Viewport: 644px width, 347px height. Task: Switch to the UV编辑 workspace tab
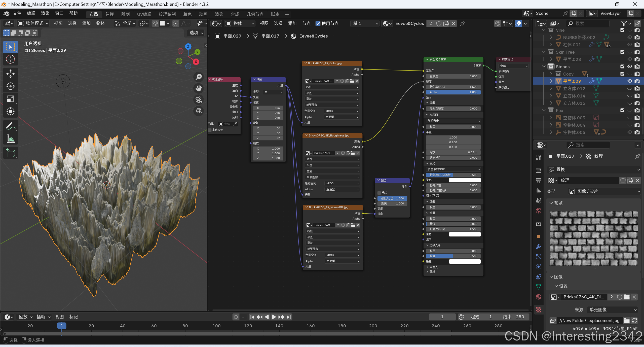pyautogui.click(x=144, y=14)
